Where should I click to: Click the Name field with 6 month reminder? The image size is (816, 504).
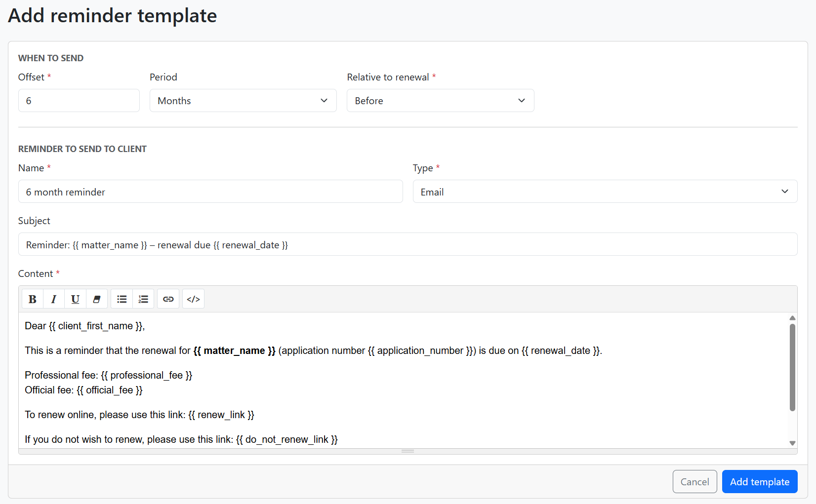coord(210,192)
